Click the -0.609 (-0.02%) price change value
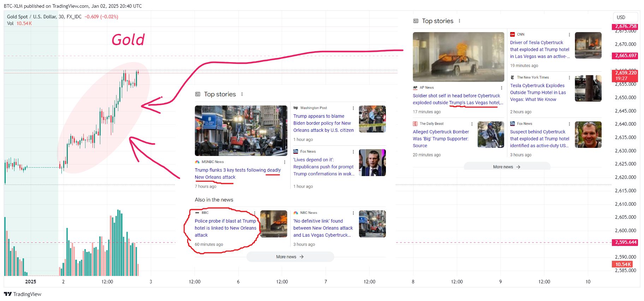 coord(101,17)
